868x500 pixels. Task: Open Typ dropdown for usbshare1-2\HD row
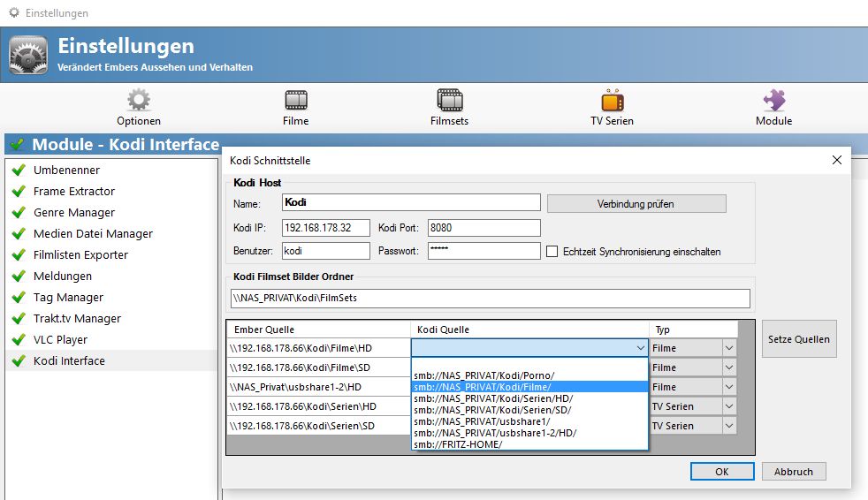pos(729,387)
